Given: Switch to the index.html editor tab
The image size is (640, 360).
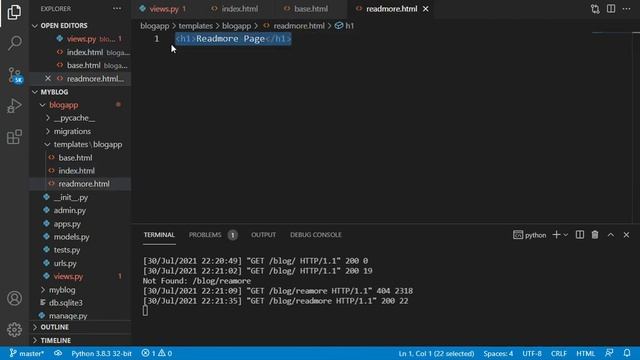Looking at the screenshot, I should (x=240, y=9).
